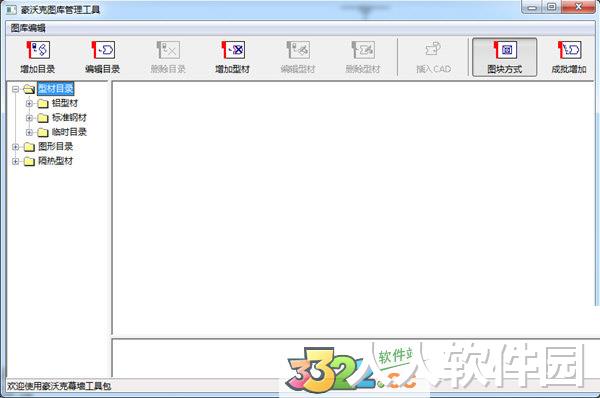
Task: Click the 编辑型材 toolbar icon
Action: coord(298,57)
